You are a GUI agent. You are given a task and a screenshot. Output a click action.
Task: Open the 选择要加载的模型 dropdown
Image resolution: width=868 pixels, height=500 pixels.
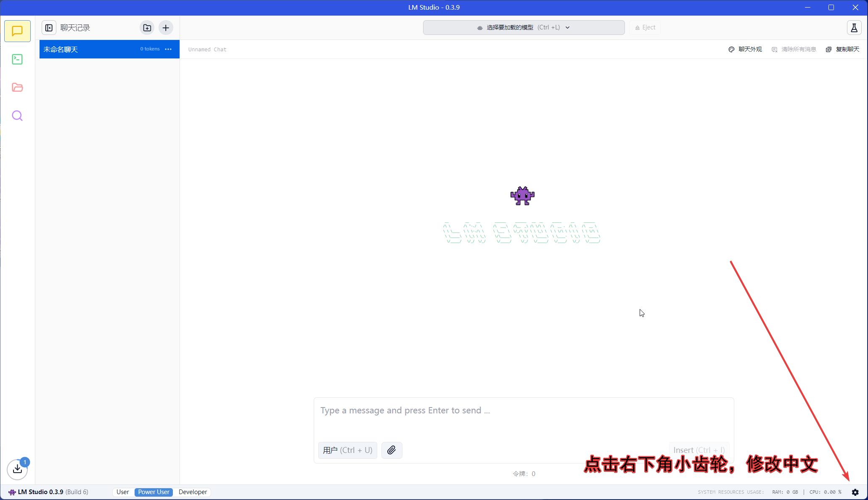(524, 27)
